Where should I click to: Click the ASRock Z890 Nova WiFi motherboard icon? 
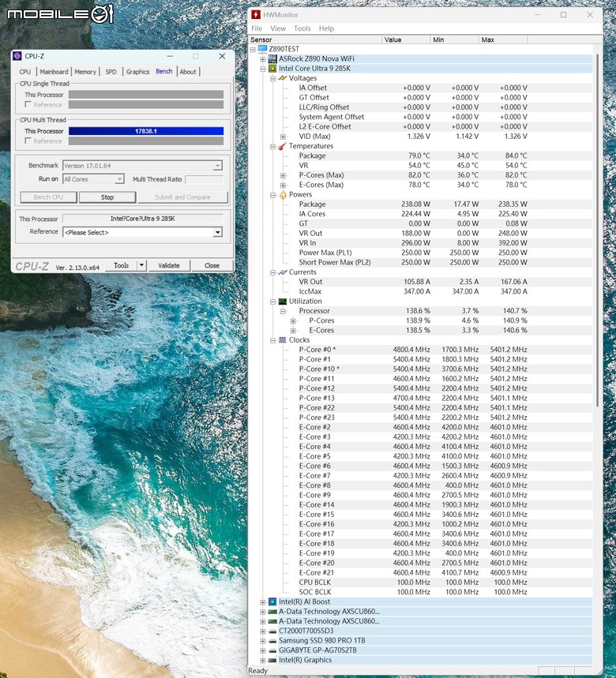(272, 59)
